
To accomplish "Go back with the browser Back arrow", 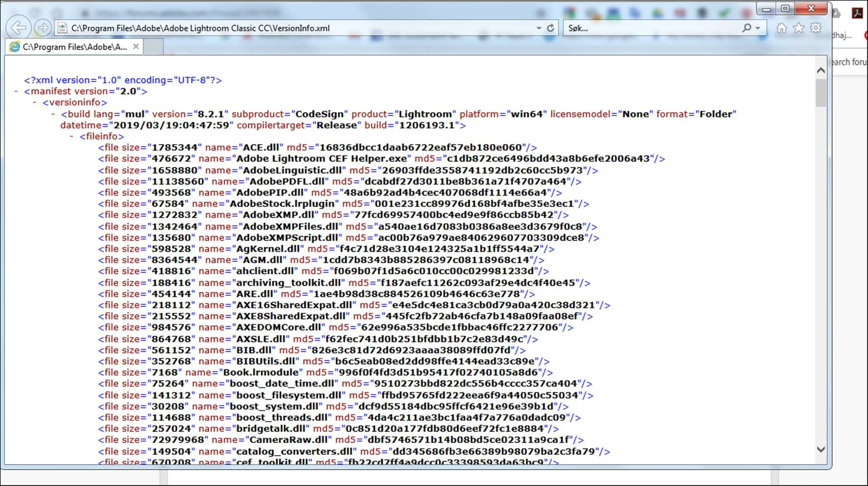I will click(x=18, y=28).
